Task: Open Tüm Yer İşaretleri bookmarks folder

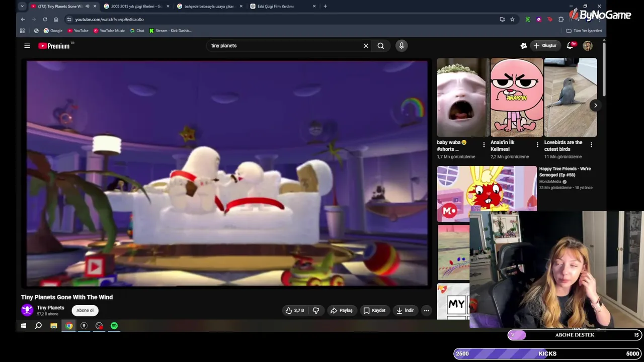Action: [584, 31]
